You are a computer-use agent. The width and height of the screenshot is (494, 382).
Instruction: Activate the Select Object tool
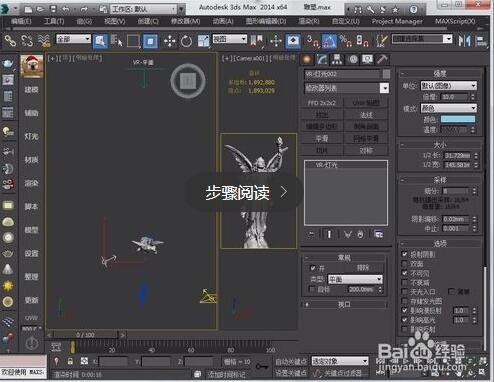(100, 41)
